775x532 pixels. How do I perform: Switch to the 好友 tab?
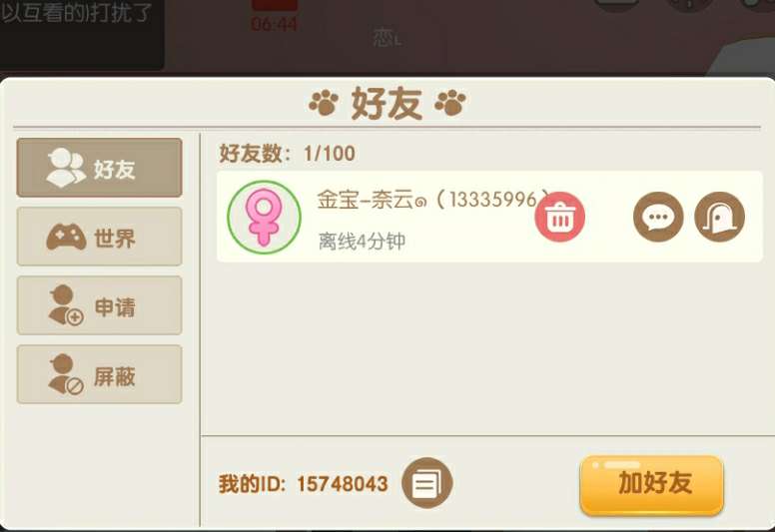(x=99, y=168)
